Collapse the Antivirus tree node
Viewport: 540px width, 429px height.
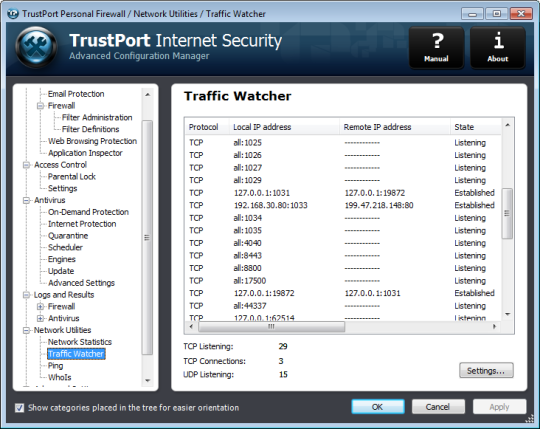pos(26,200)
